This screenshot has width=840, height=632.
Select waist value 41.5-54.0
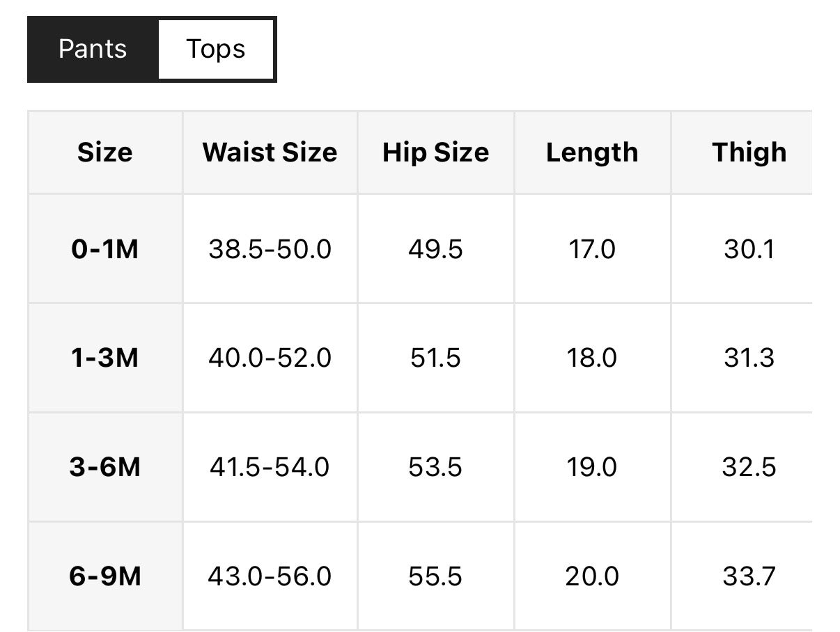coord(270,467)
